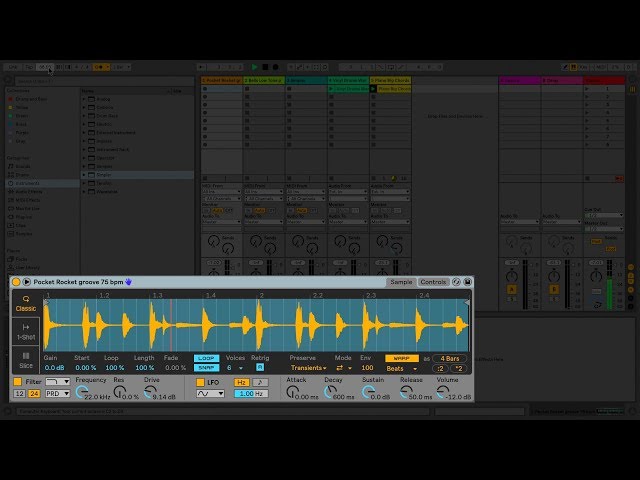Select 1-Shot playback mode
Screen dimensions: 640x480
tap(26, 332)
